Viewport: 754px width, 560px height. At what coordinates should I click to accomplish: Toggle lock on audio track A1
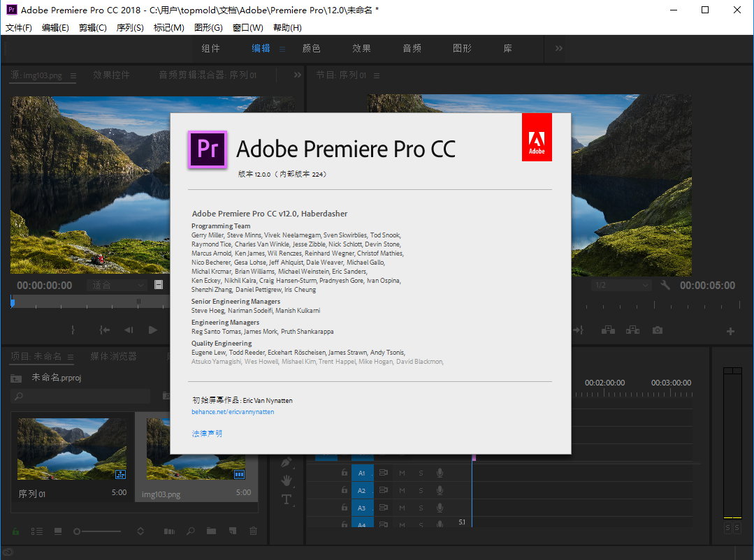345,473
